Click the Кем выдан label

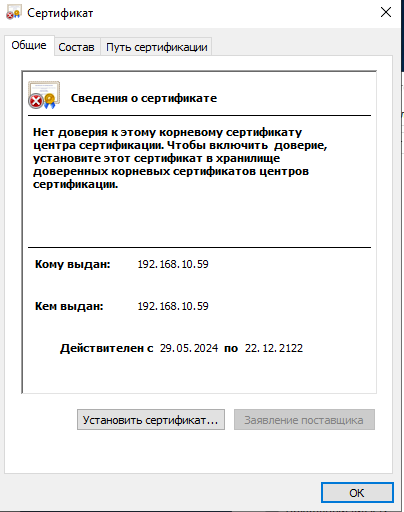pos(69,306)
